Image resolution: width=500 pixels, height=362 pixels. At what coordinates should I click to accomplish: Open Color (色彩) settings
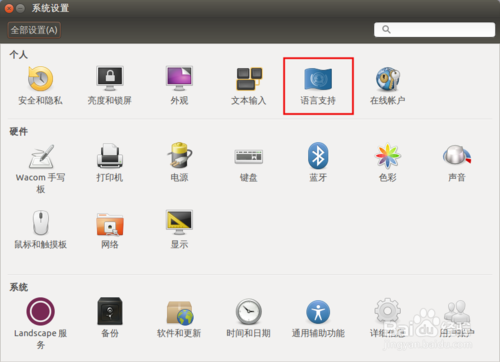tap(387, 163)
